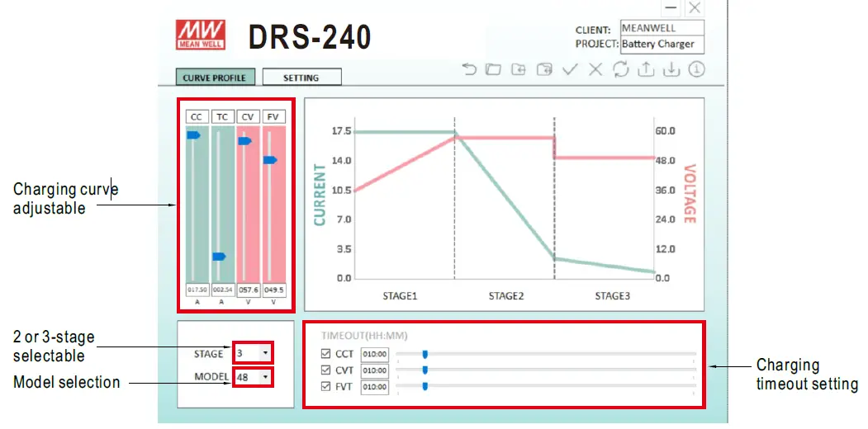Open the info circle icon
Viewport: 868px width, 429px height.
click(x=696, y=69)
